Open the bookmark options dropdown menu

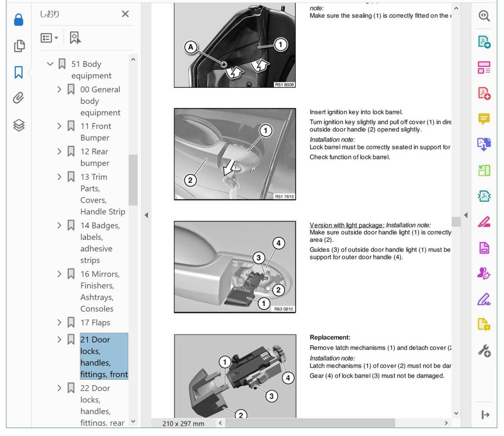(x=49, y=38)
